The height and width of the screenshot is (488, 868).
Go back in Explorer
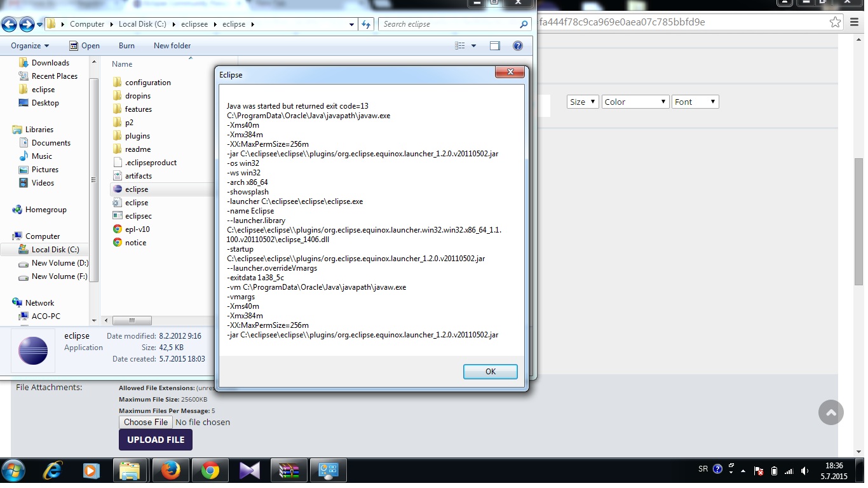point(10,25)
